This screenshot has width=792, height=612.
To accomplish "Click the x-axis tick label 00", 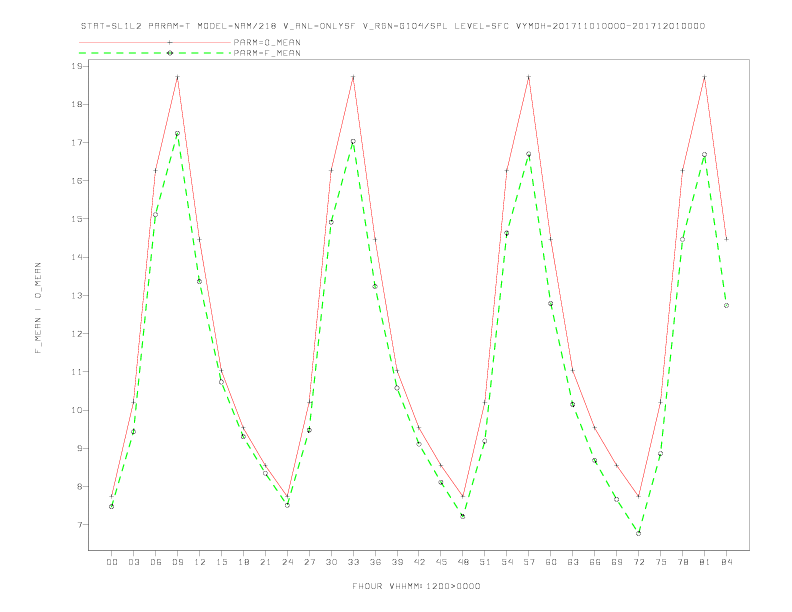I will tap(112, 562).
